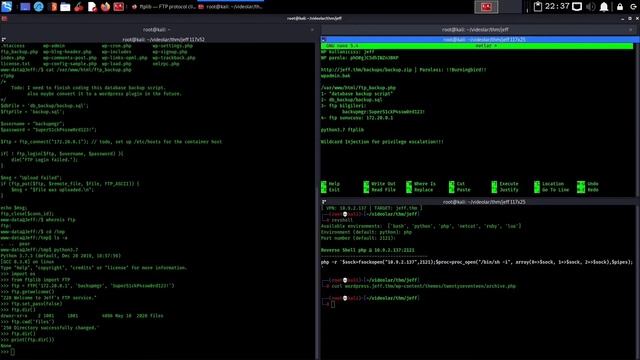
Task: Click the curl wordpress.jeff.thm command line
Action: tap(423, 286)
